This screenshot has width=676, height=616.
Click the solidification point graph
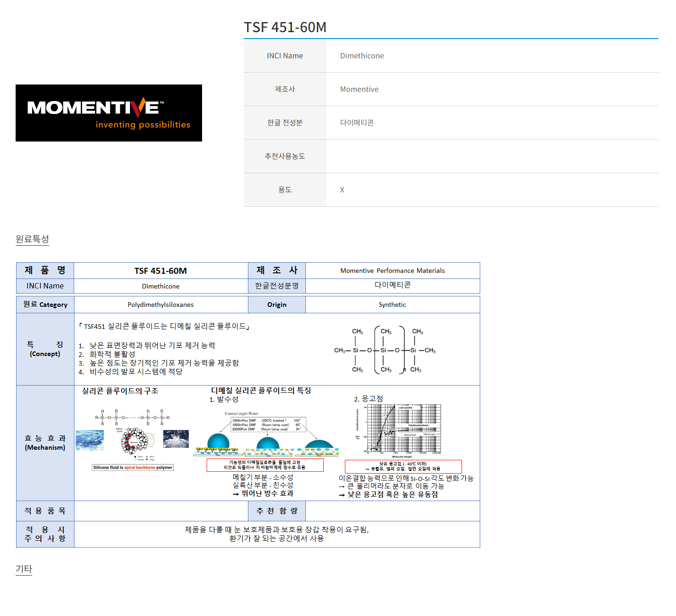399,431
